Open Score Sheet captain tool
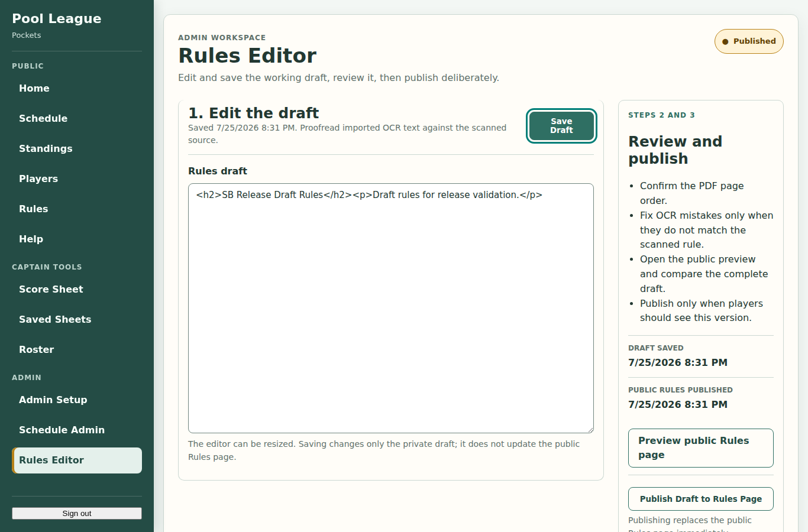Viewport: 808px width, 532px height. [x=77, y=289]
